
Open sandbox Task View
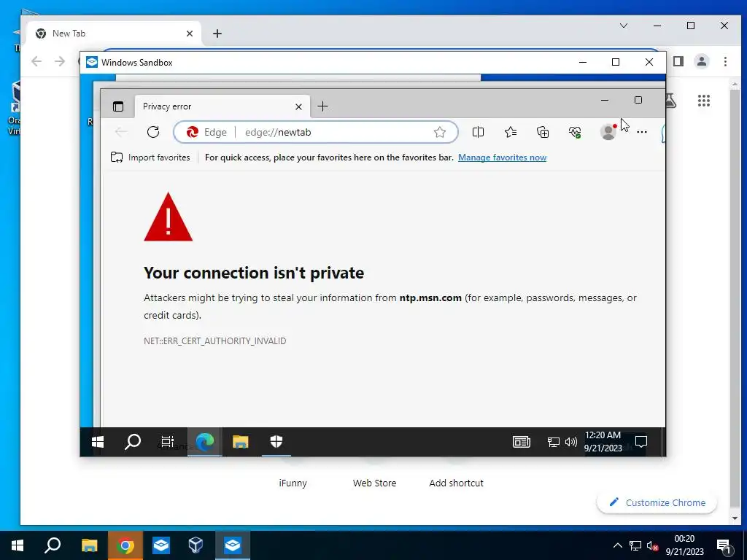(167, 442)
